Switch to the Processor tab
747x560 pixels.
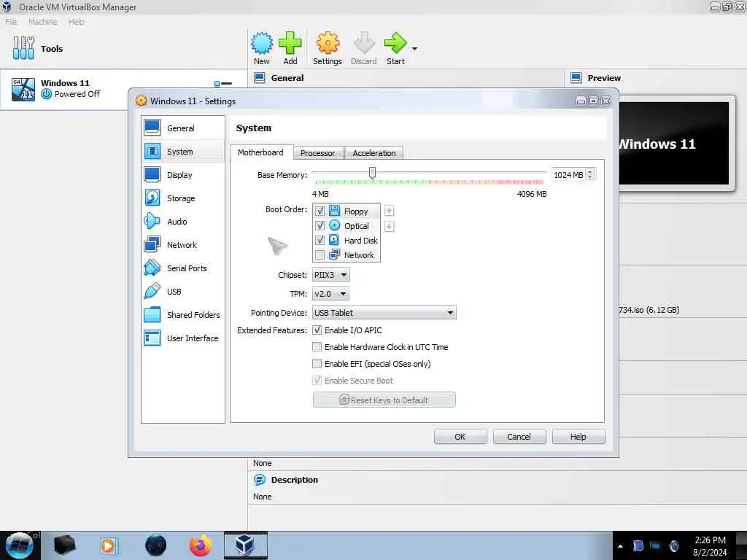coord(318,153)
